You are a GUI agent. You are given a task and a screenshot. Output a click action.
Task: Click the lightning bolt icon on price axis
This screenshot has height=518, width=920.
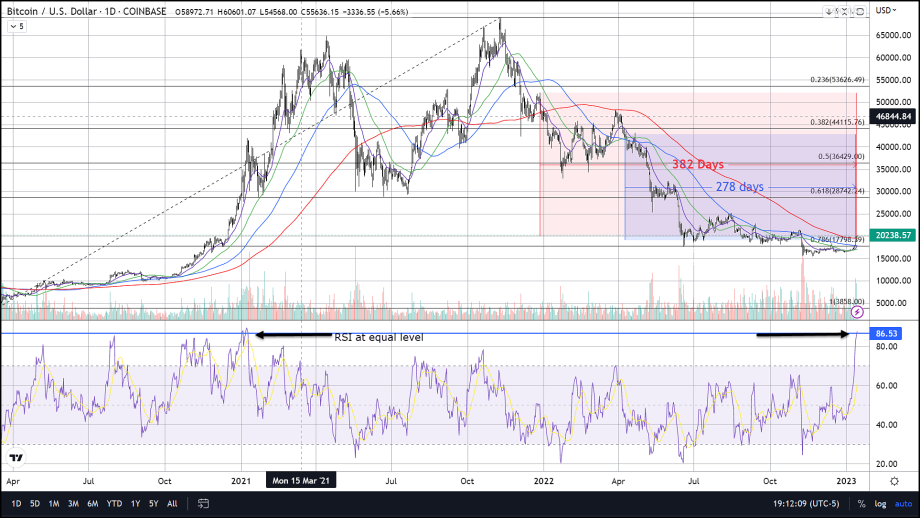click(855, 312)
